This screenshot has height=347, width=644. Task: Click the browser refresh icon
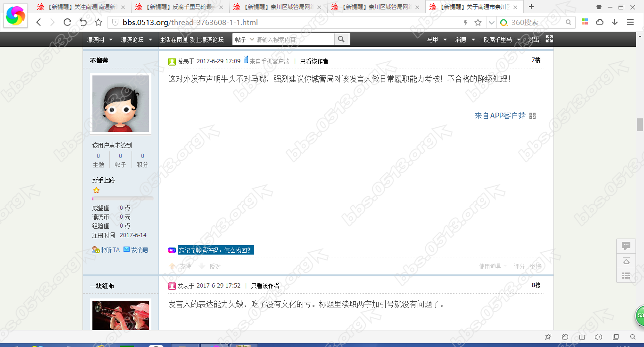67,22
